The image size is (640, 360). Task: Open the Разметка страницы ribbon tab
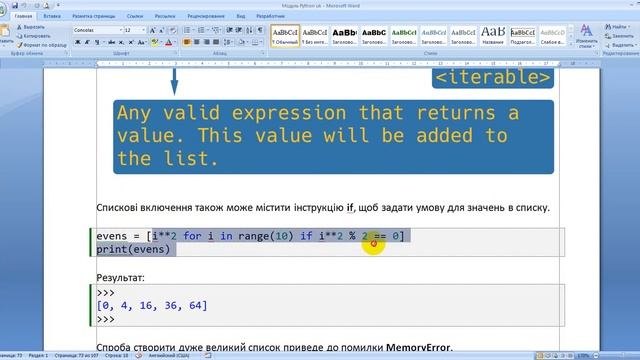(93, 16)
